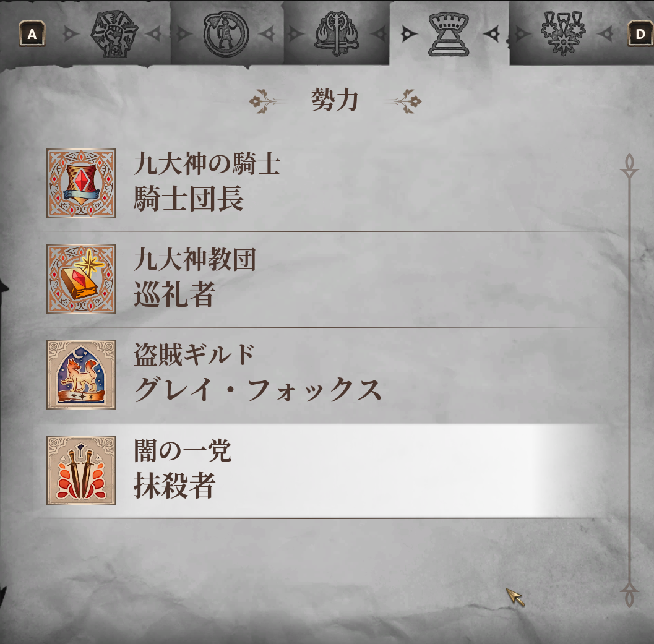654x644 pixels.
Task: Click the book and star emblem icon
Action: 81,278
